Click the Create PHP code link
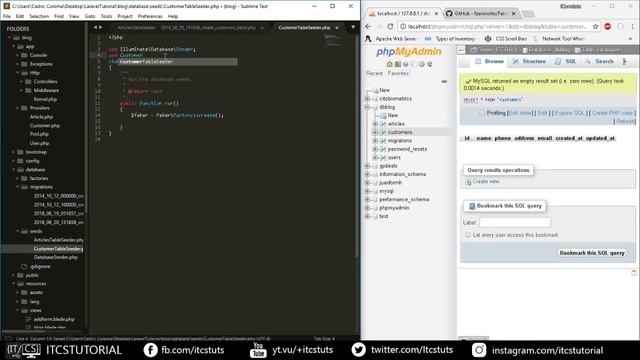 pyautogui.click(x=612, y=113)
